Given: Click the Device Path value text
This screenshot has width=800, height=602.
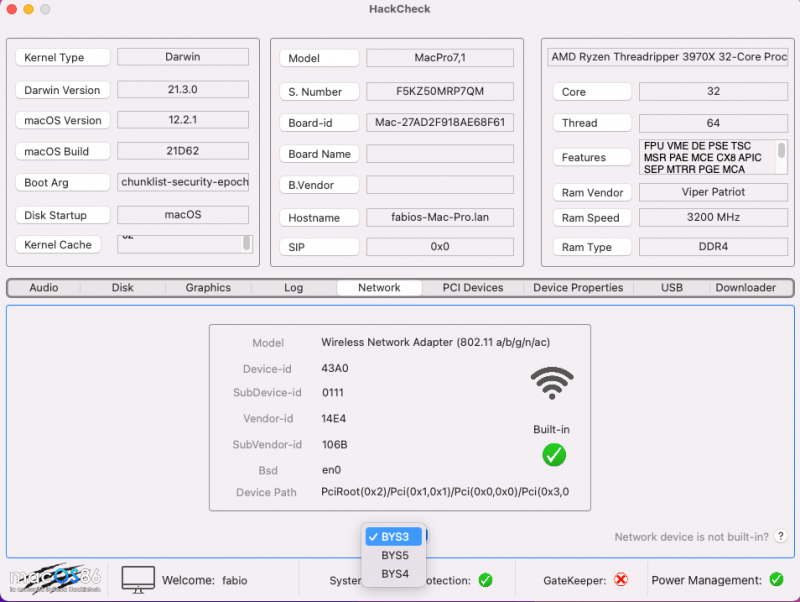Looking at the screenshot, I should pyautogui.click(x=445, y=492).
